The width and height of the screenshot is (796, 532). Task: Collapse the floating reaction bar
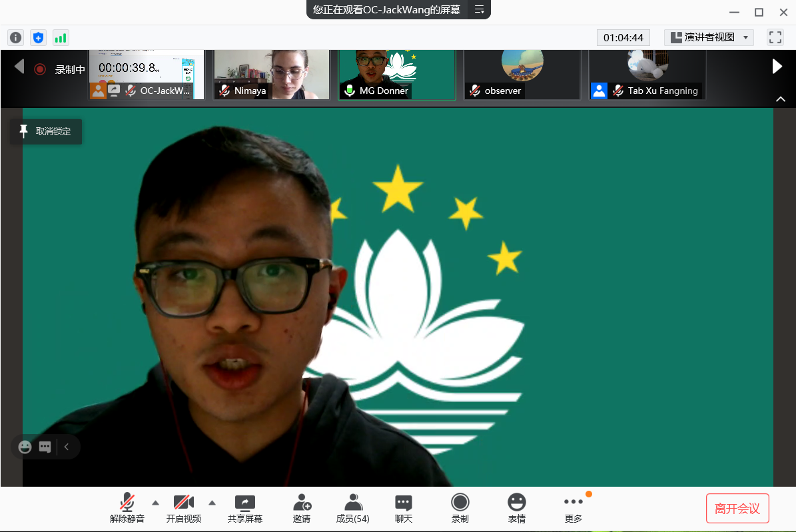click(x=67, y=447)
